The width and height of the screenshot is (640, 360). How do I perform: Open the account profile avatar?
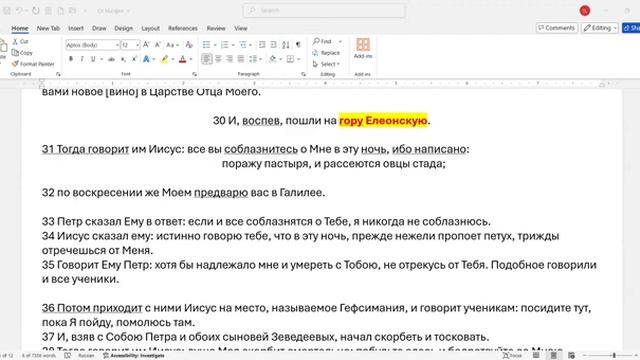584,11
